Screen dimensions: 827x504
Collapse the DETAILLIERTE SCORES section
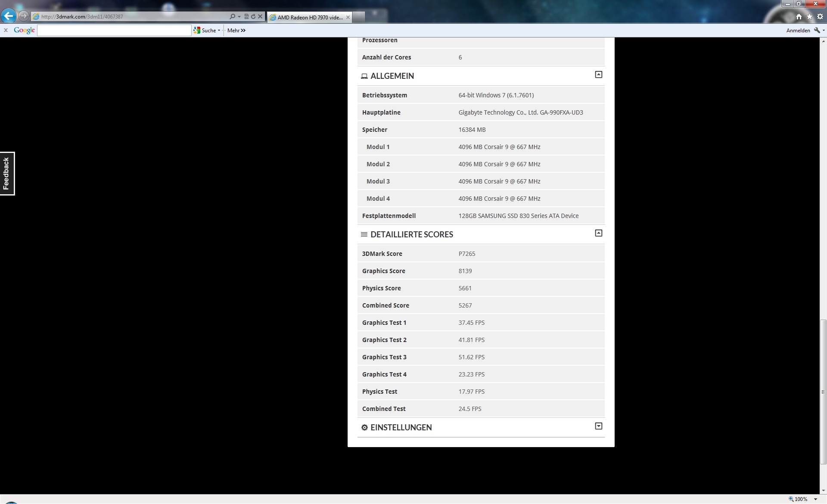coord(598,233)
